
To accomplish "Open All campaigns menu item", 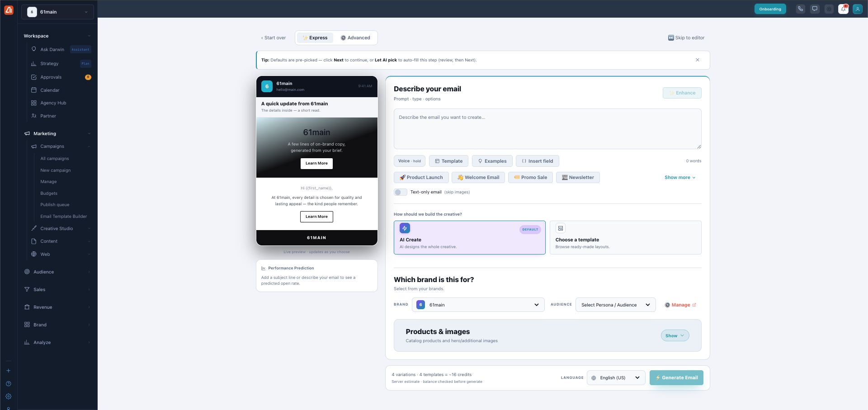I will [55, 159].
